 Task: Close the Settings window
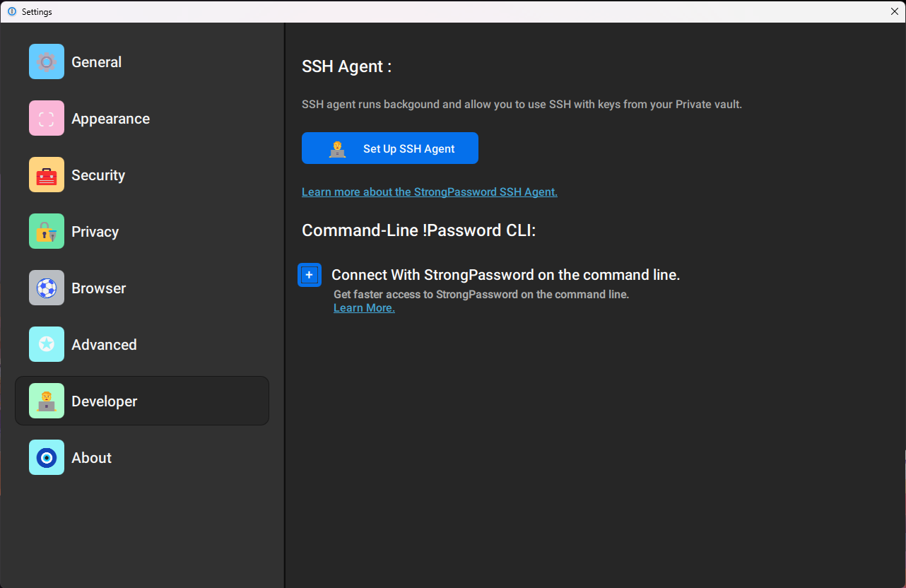click(894, 11)
